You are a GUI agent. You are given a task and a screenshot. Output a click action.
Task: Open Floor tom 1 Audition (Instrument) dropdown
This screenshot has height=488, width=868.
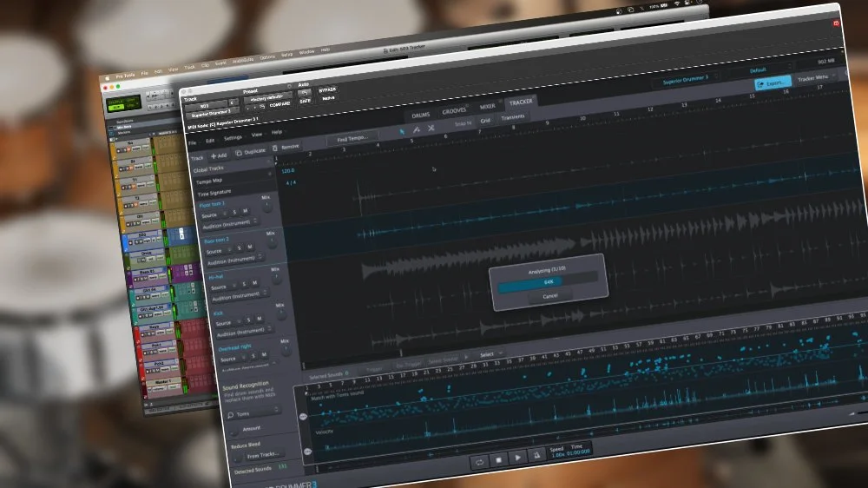click(x=229, y=225)
